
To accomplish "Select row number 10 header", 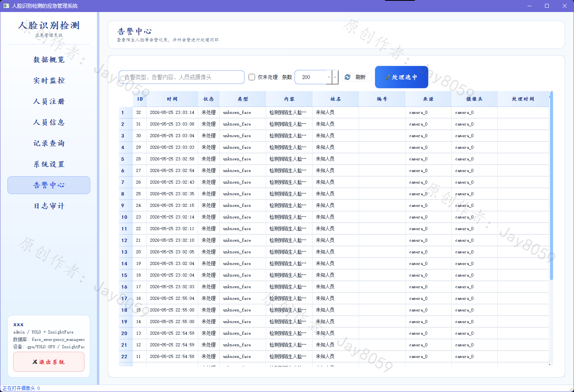I will tap(126, 217).
